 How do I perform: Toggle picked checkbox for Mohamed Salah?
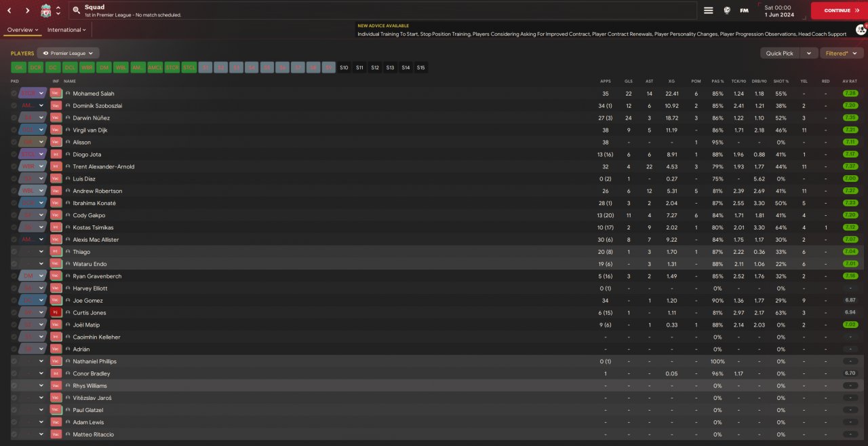tap(14, 94)
